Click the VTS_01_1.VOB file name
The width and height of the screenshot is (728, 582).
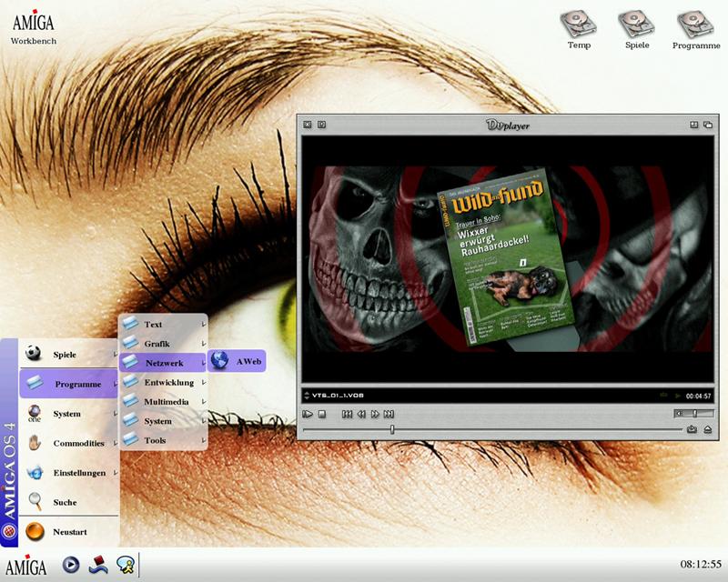coord(338,396)
